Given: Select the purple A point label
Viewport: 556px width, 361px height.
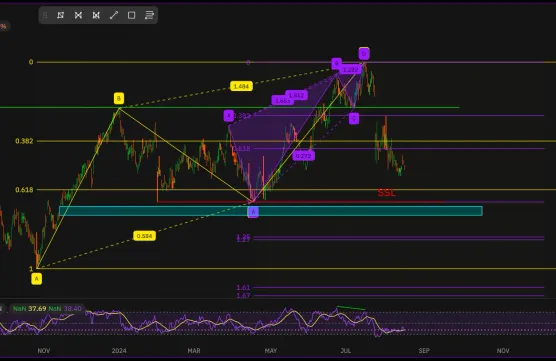Looking at the screenshot, I should click(253, 212).
